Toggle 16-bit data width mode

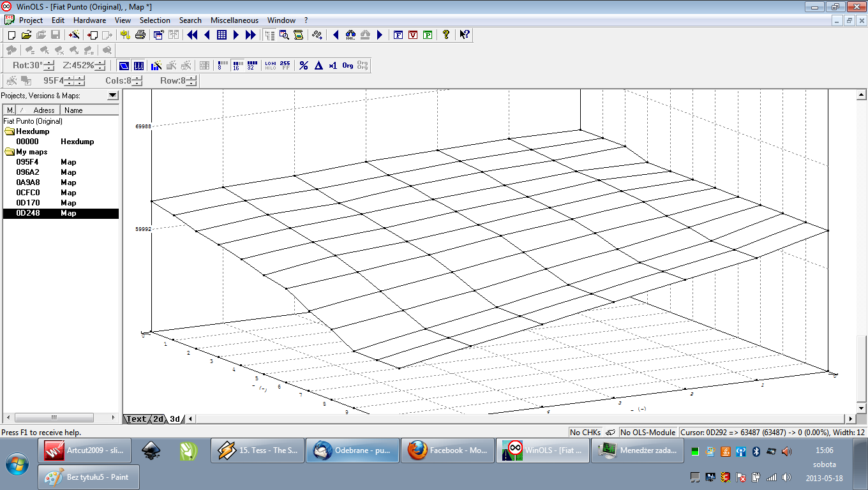(x=237, y=65)
